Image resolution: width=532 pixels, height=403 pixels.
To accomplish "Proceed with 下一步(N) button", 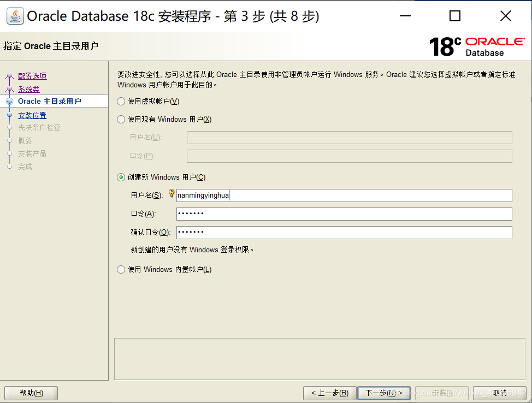I will (384, 393).
